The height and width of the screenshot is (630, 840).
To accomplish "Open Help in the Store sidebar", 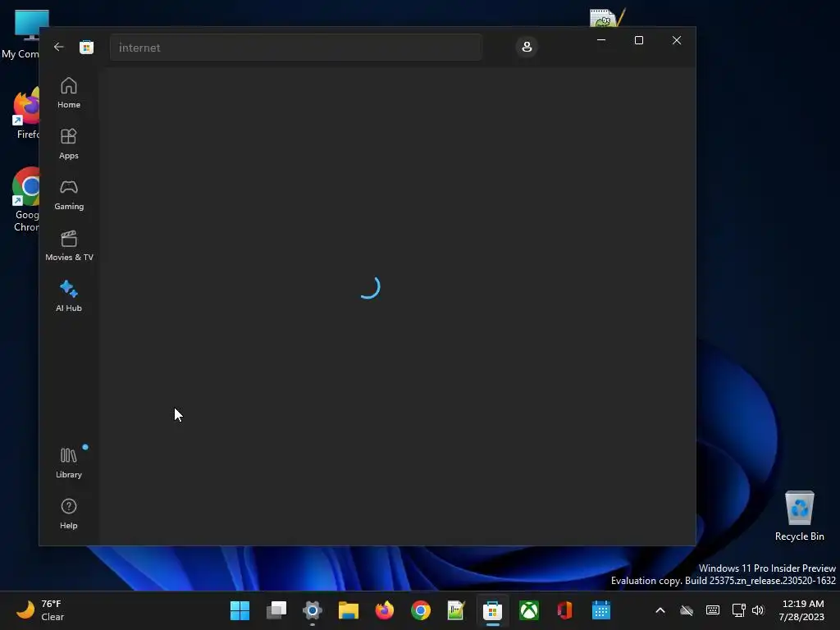I will (69, 514).
